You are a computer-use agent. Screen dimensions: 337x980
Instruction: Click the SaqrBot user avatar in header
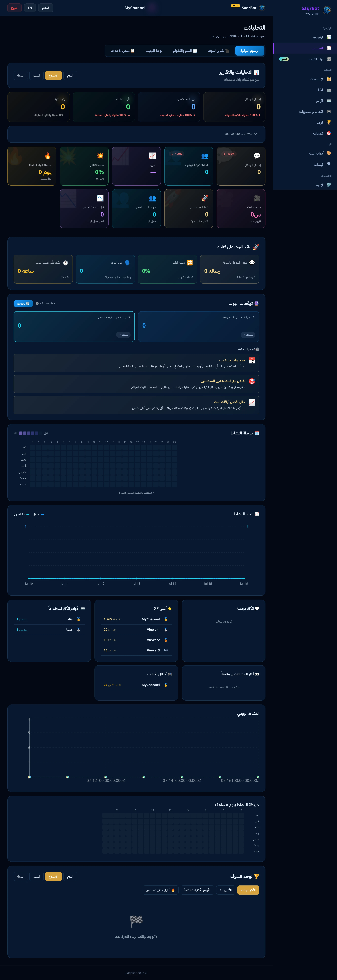[262, 8]
